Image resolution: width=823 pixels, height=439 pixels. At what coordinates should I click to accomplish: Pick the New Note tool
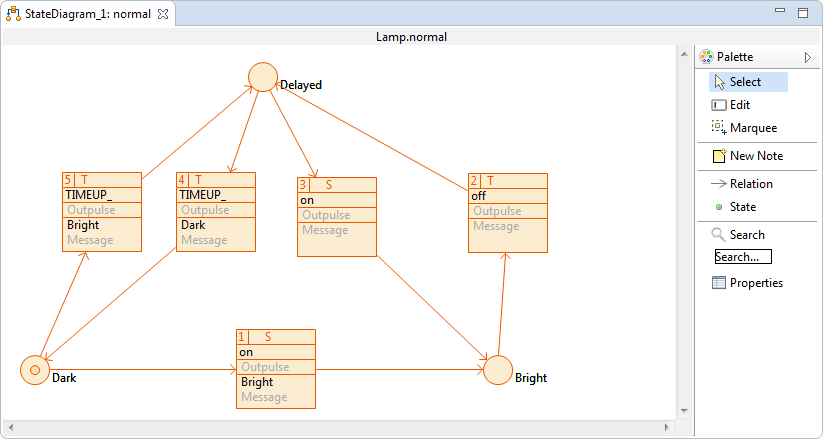coord(755,156)
